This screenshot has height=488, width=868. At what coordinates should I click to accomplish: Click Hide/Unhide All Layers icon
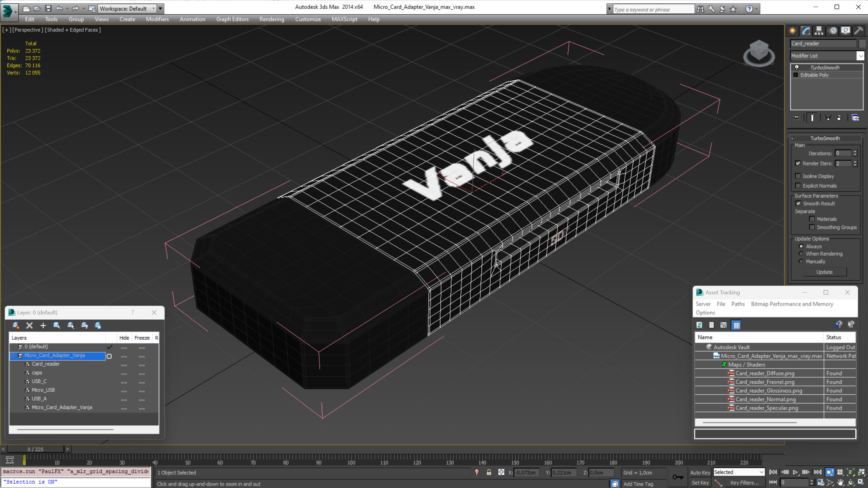(x=84, y=325)
